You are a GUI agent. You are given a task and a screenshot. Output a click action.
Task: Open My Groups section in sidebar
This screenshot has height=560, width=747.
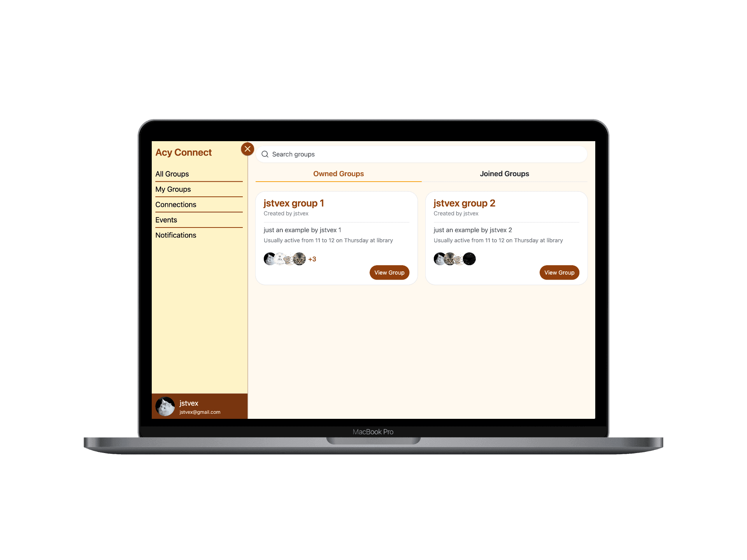(172, 189)
